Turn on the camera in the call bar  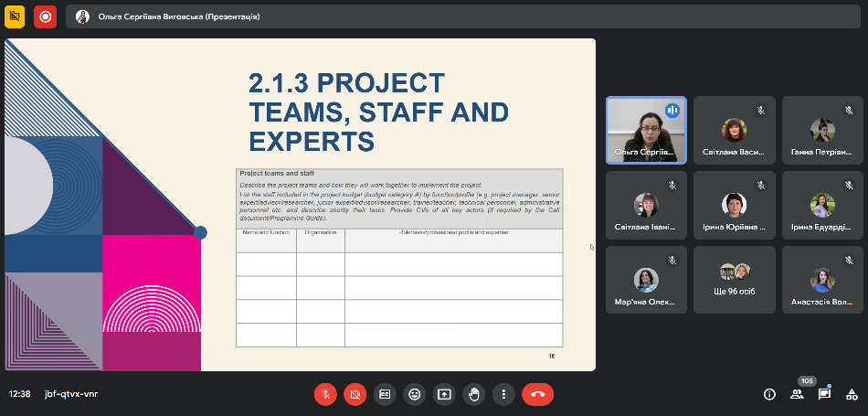click(355, 394)
